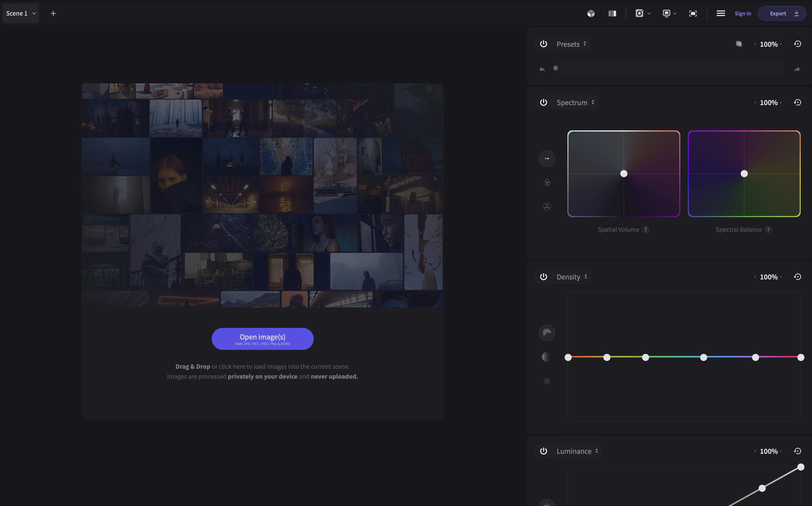
Task: Decrease Presets opacity with left arrow
Action: [755, 44]
